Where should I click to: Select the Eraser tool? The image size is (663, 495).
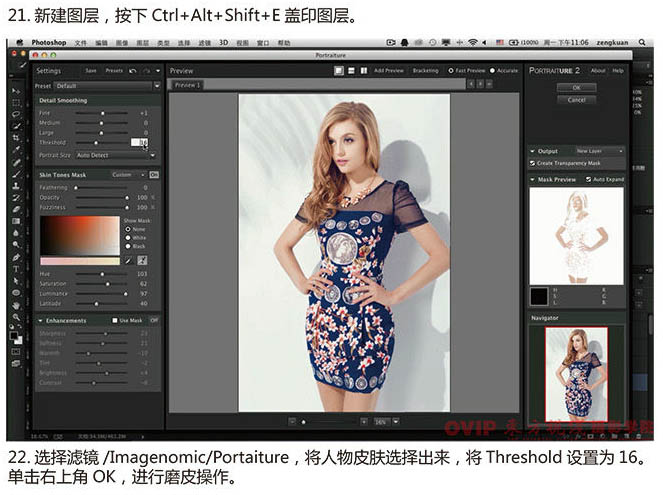point(16,209)
